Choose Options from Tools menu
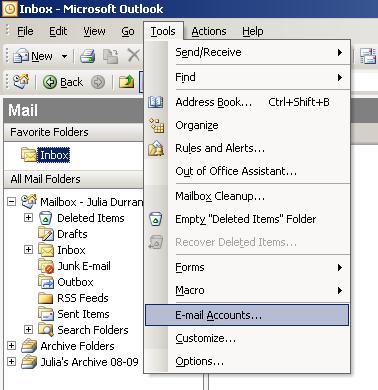The height and width of the screenshot is (390, 378). (x=247, y=361)
